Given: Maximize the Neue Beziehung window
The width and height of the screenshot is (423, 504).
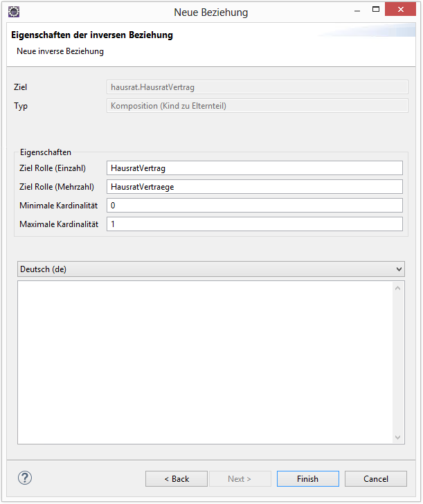Looking at the screenshot, I should click(x=376, y=10).
